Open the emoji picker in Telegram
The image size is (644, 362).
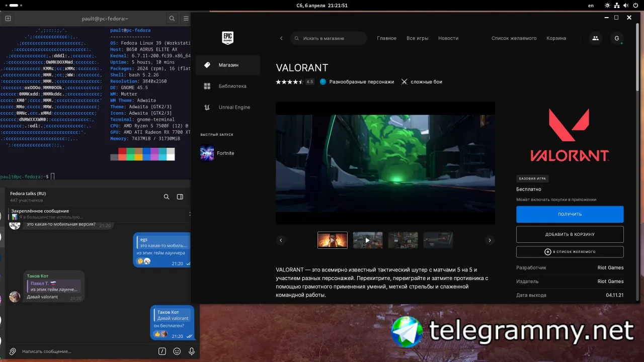tap(177, 351)
